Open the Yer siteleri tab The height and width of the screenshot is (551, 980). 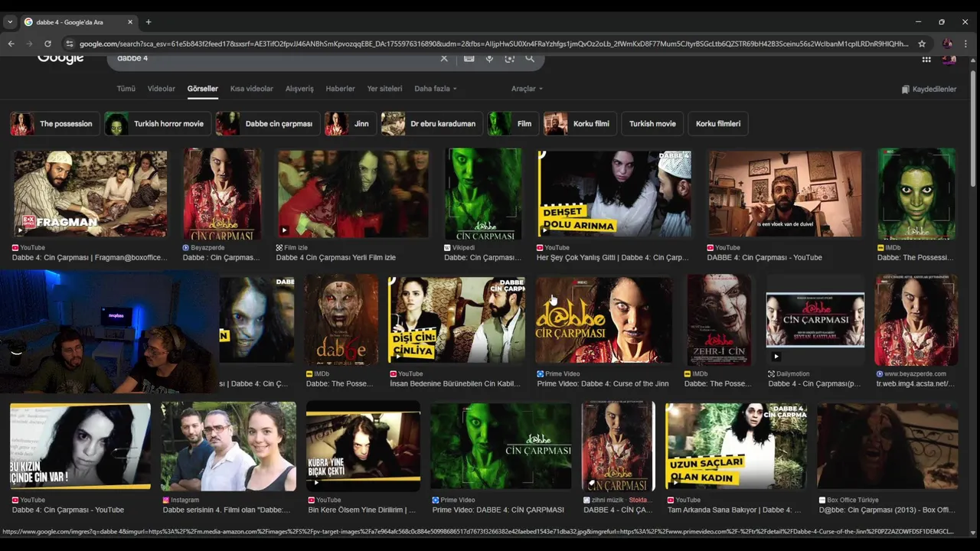pos(384,89)
